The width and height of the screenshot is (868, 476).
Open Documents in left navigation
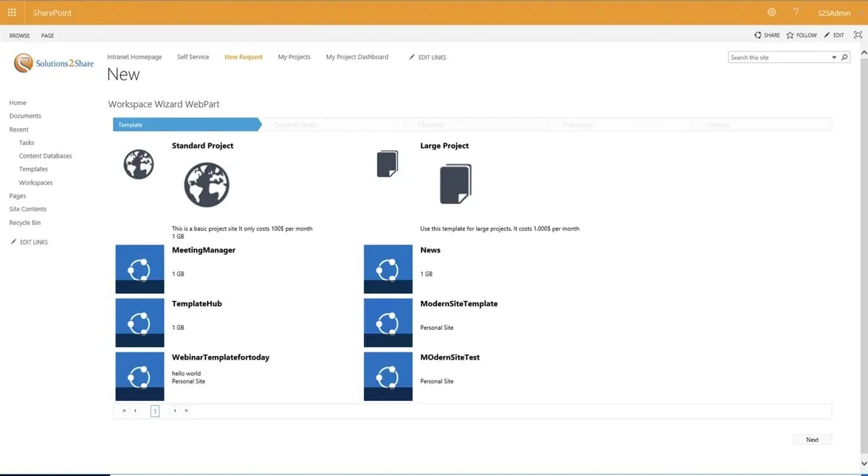click(25, 116)
